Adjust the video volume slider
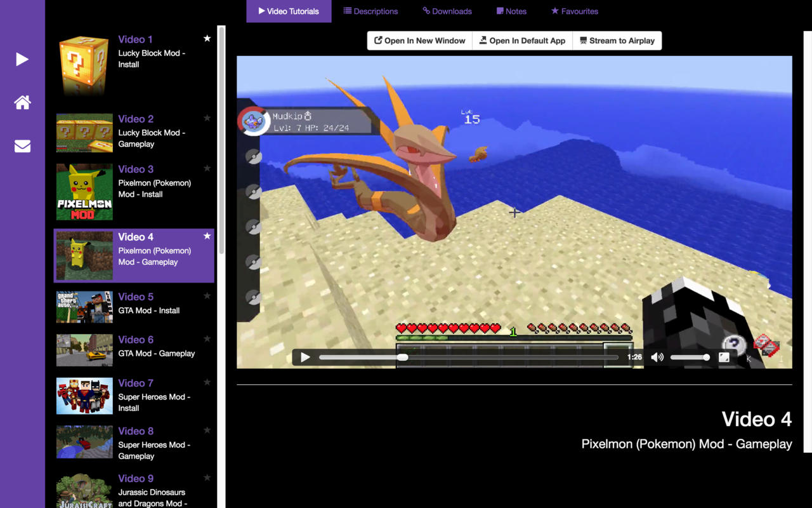The height and width of the screenshot is (508, 812). point(689,358)
